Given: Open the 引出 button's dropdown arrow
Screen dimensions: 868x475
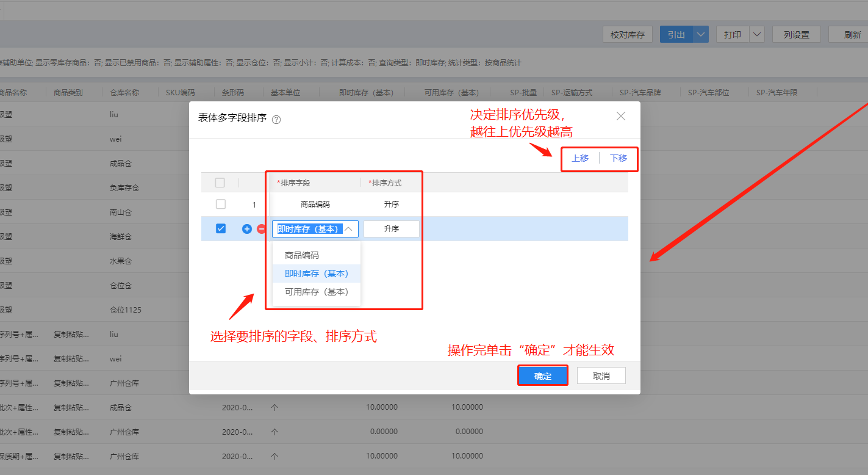Looking at the screenshot, I should pos(701,35).
